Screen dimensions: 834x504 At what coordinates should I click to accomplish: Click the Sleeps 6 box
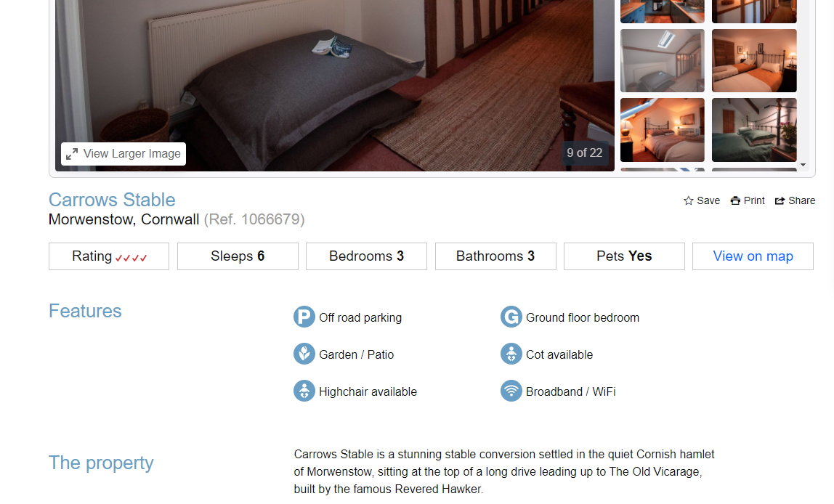pos(238,256)
